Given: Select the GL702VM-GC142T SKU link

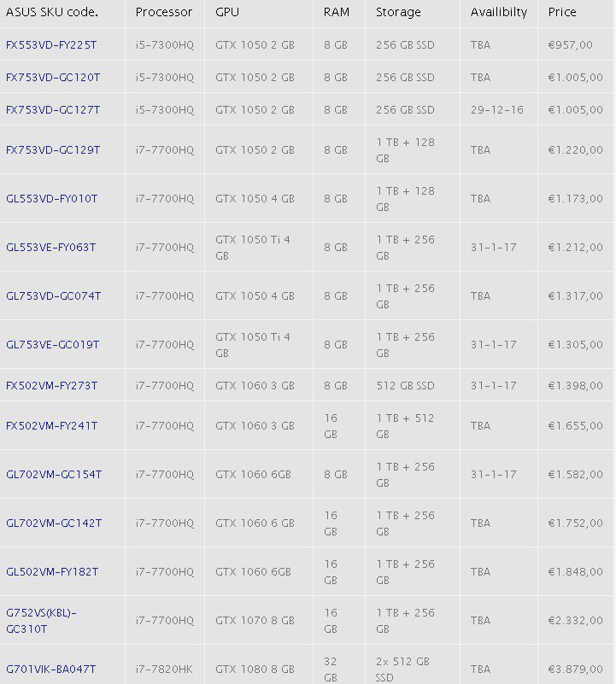Looking at the screenshot, I should 54,523.
